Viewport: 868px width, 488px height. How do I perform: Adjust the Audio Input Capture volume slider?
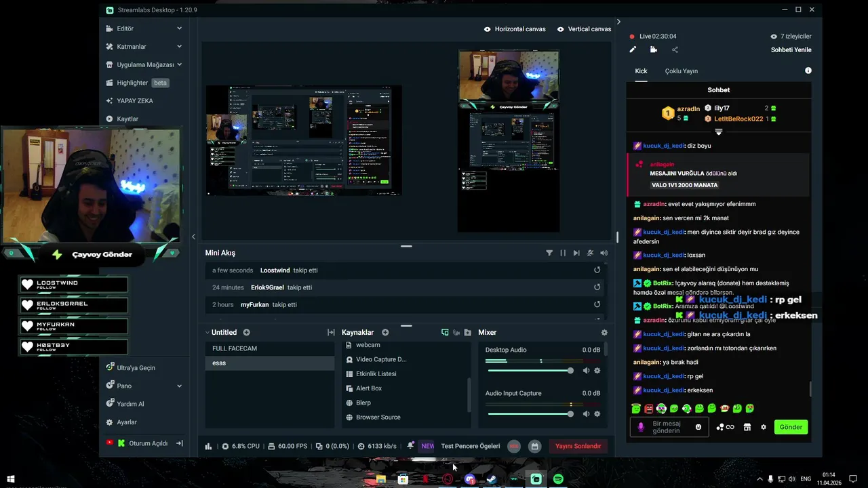pyautogui.click(x=530, y=414)
